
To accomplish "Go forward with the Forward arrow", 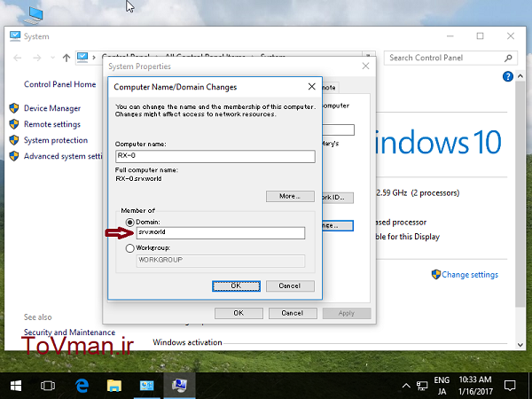I will tap(36, 58).
